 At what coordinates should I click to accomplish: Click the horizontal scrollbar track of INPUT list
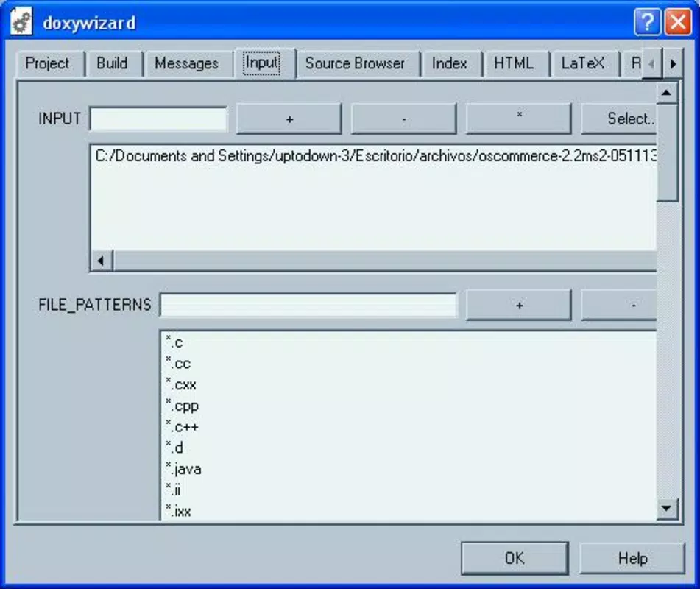385,261
